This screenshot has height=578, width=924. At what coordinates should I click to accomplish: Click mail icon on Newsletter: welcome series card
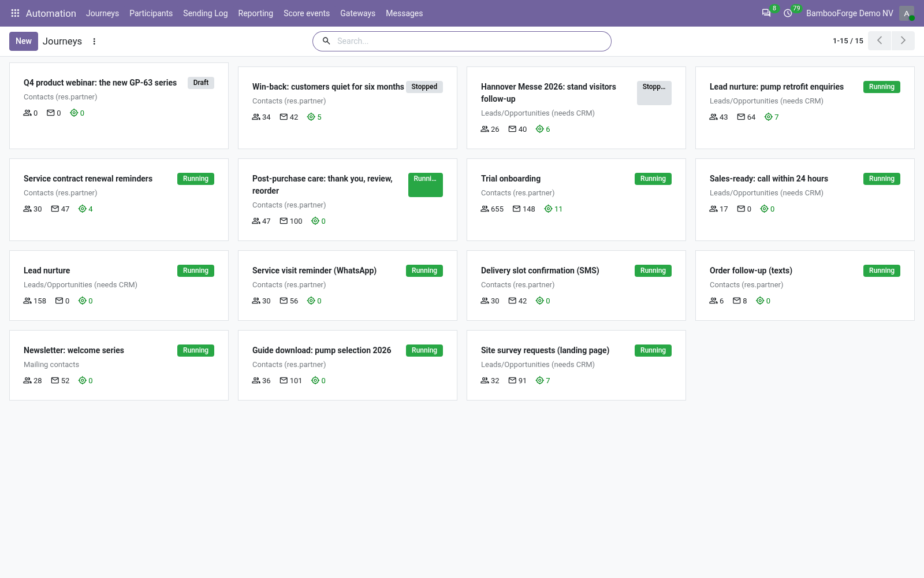55,380
